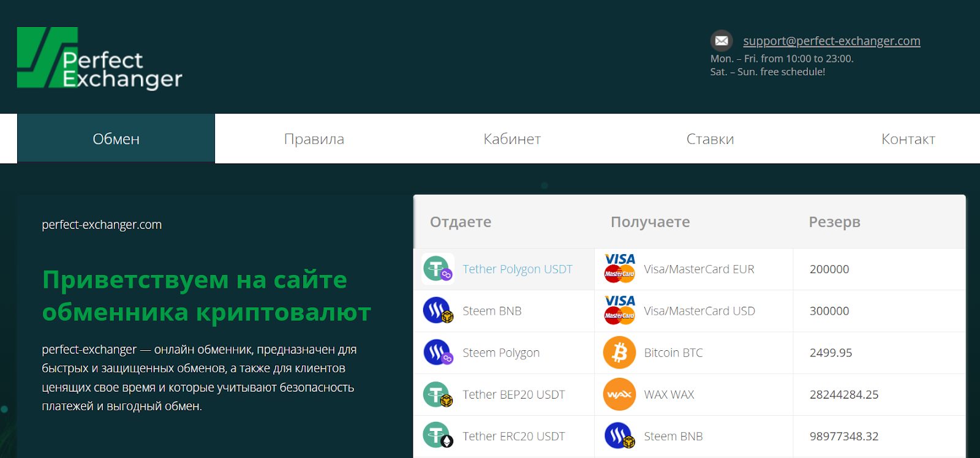Click the Steem BNB icon in Получаете column
The height and width of the screenshot is (458, 980).
click(x=619, y=436)
